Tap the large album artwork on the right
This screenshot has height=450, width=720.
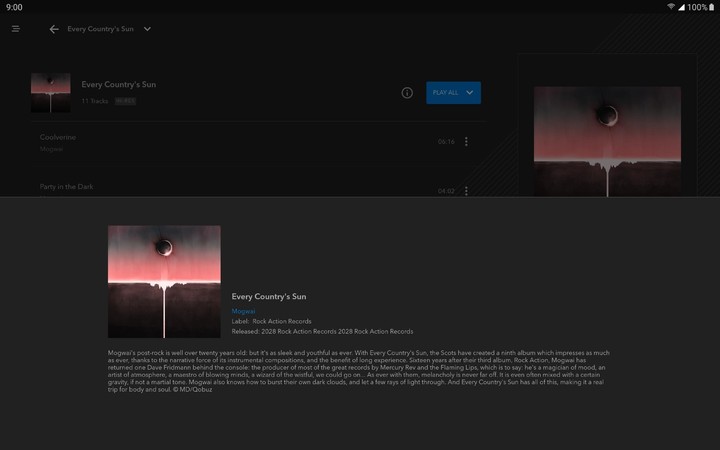[x=607, y=140]
